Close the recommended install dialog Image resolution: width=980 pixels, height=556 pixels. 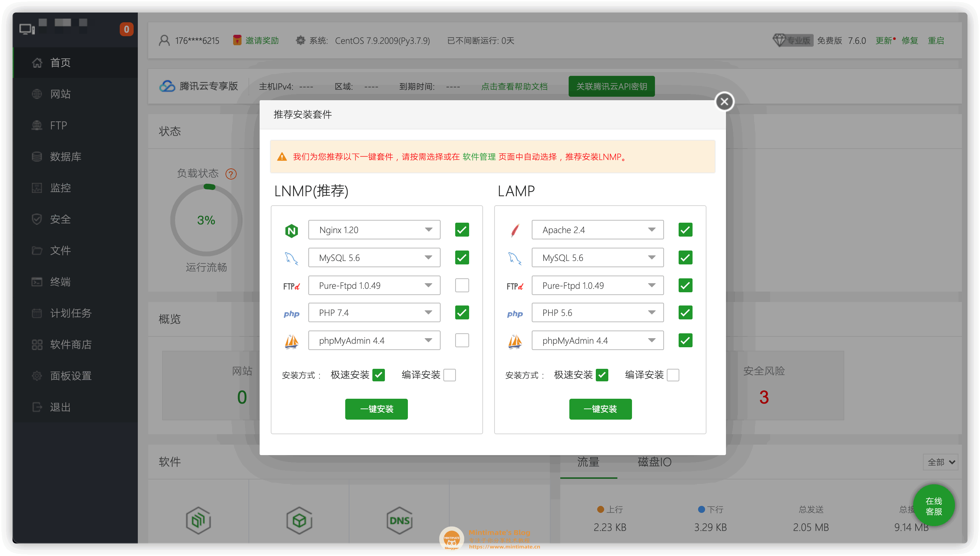[724, 102]
